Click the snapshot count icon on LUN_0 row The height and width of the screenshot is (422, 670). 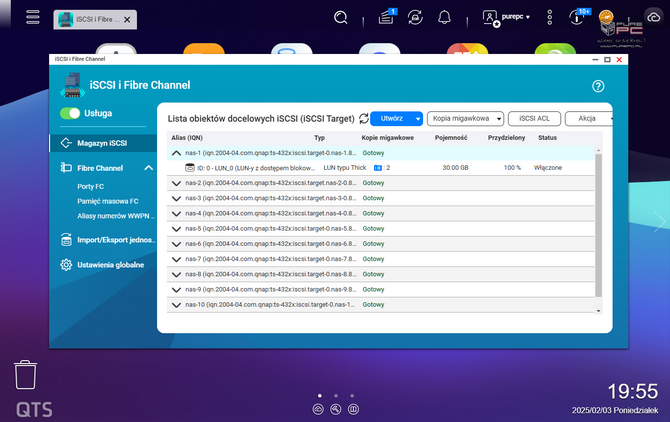[378, 168]
